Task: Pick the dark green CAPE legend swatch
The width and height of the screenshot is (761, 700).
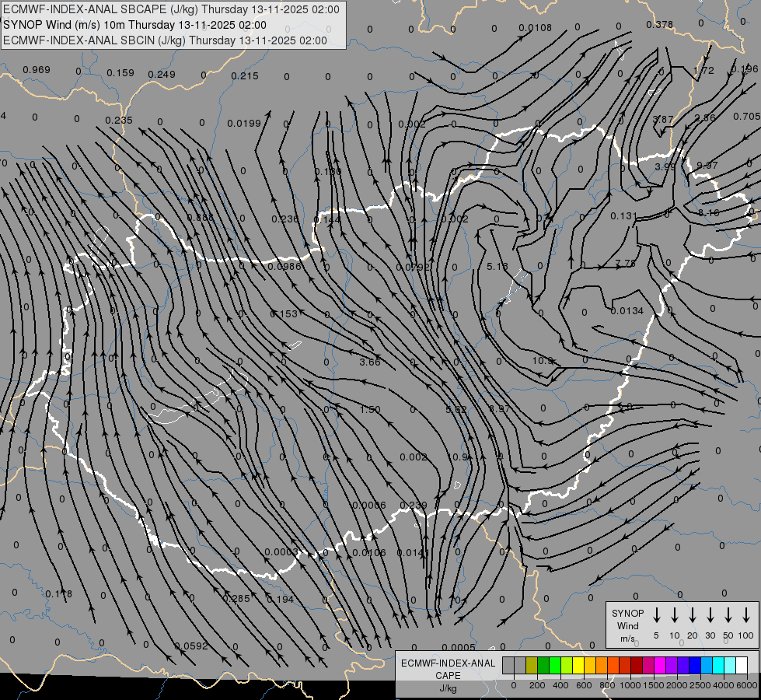Action: (x=543, y=665)
